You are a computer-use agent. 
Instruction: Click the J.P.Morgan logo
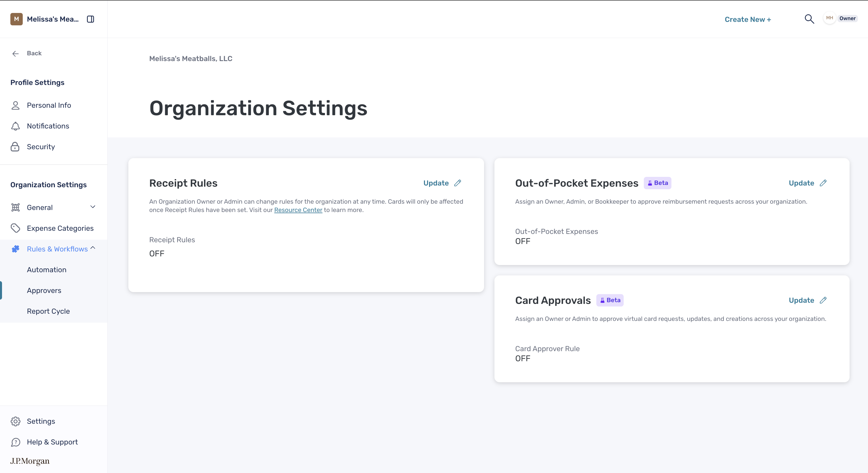click(30, 461)
